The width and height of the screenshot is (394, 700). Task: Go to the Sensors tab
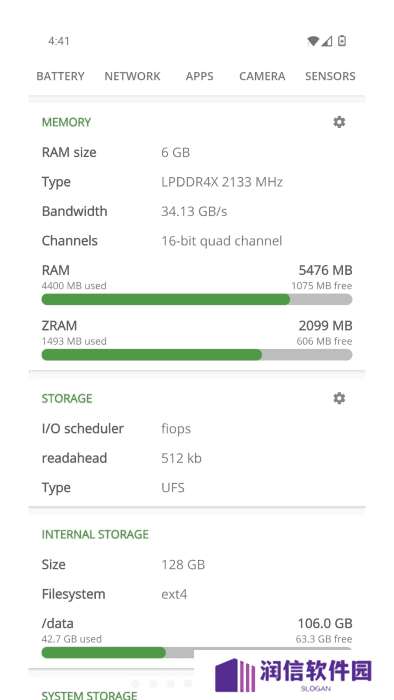330,76
